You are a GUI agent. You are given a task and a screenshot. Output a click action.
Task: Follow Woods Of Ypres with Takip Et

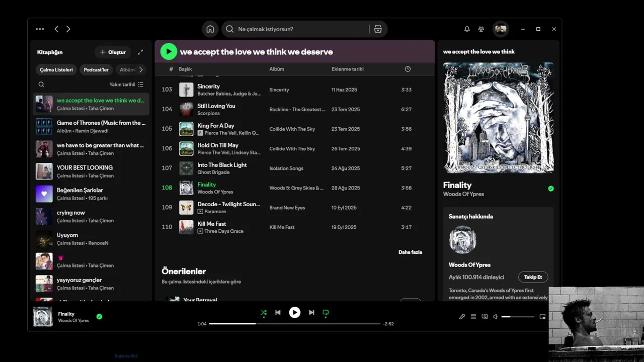point(533,277)
